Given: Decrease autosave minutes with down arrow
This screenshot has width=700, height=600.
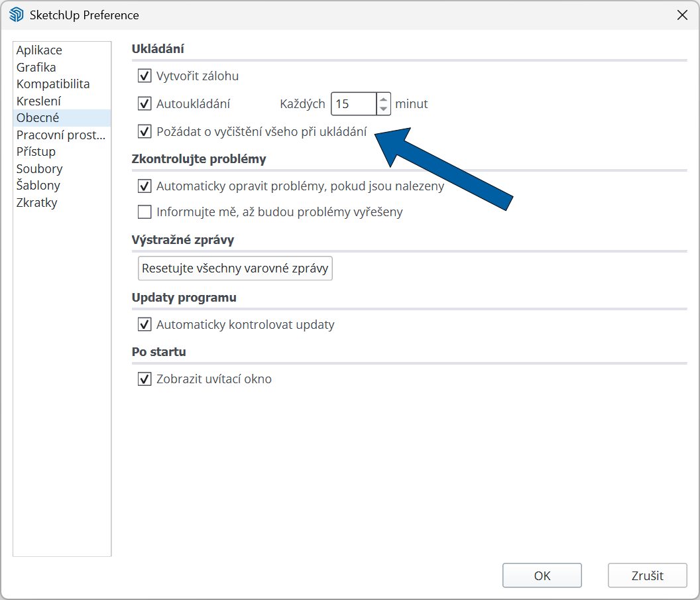Looking at the screenshot, I should tap(383, 109).
